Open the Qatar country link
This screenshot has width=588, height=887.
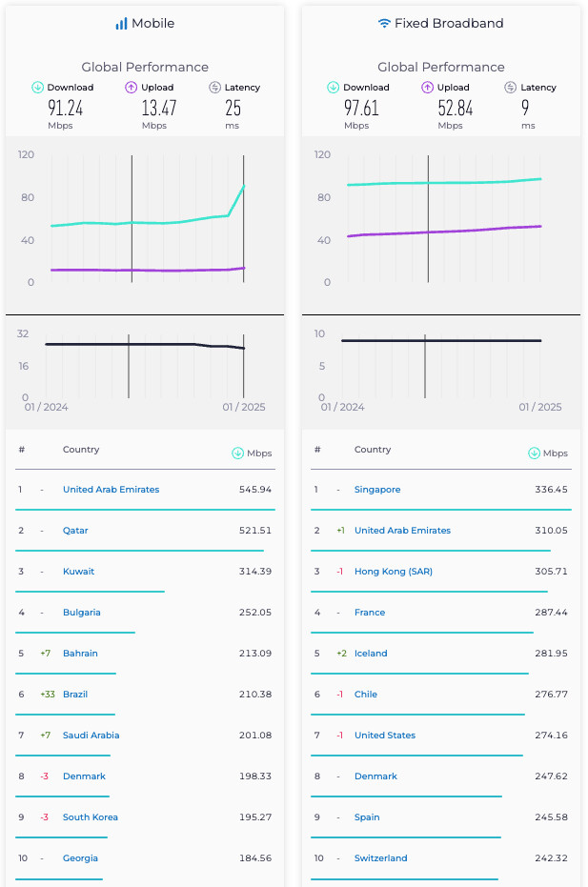click(x=76, y=531)
